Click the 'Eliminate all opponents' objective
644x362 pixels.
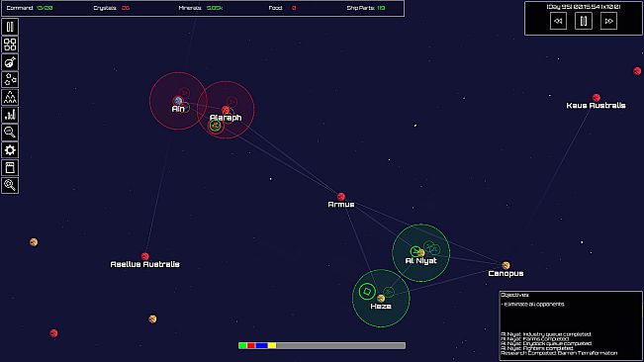tap(533, 304)
